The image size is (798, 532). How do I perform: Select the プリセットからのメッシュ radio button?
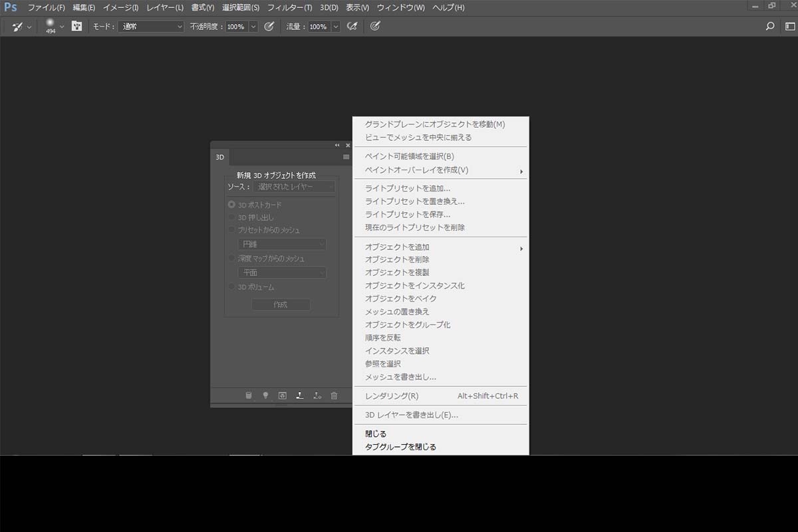point(231,230)
